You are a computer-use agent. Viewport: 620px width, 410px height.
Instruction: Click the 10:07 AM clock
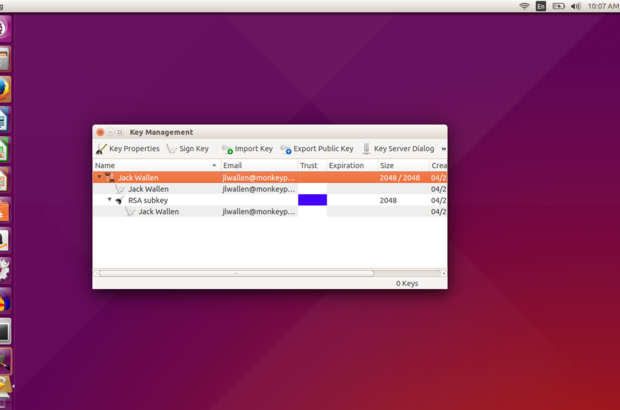click(603, 6)
